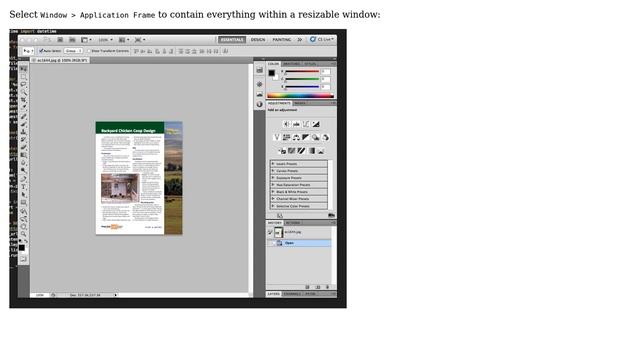Viewport: 640px width, 360px height.
Task: Select the Quick Selection tool
Action: (24, 92)
